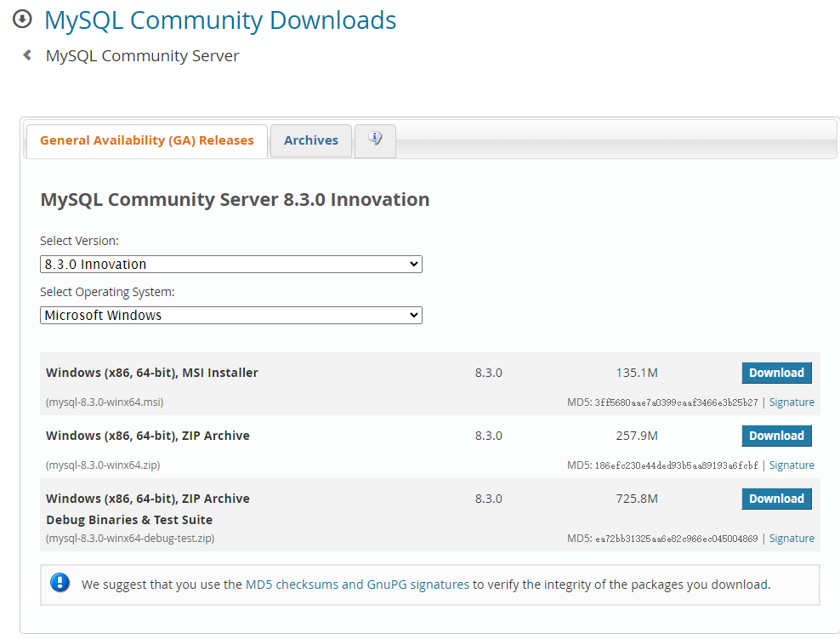Click the download circle icon beside page title
This screenshot has height=639, width=840.
click(22, 20)
